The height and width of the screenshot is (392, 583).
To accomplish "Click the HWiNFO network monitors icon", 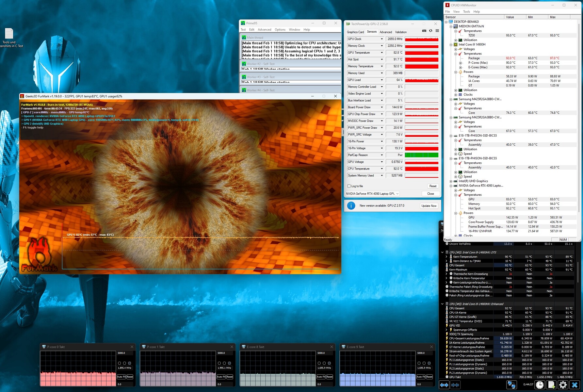I will pos(511,385).
